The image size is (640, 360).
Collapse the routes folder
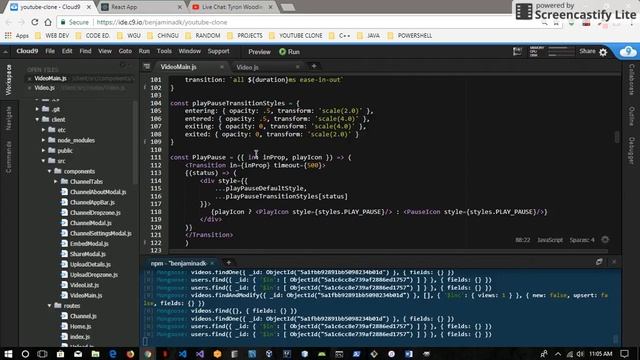point(49,306)
